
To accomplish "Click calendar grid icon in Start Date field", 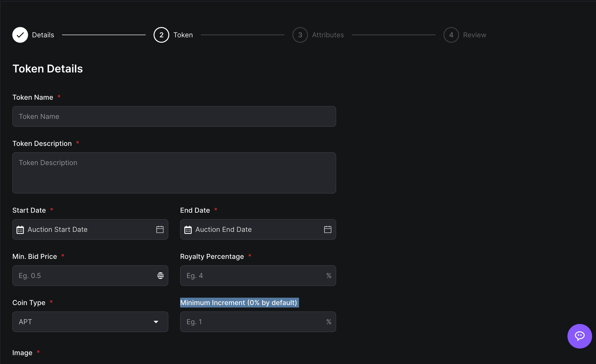I will [x=20, y=230].
